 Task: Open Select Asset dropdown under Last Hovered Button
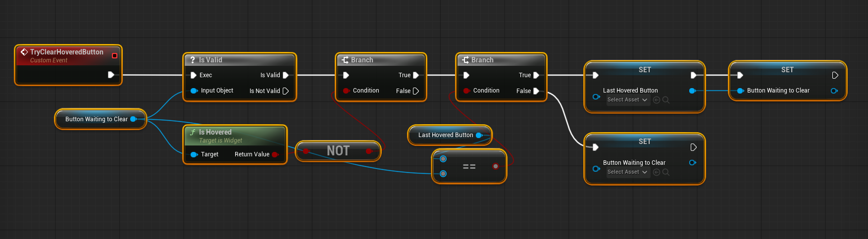pyautogui.click(x=628, y=100)
